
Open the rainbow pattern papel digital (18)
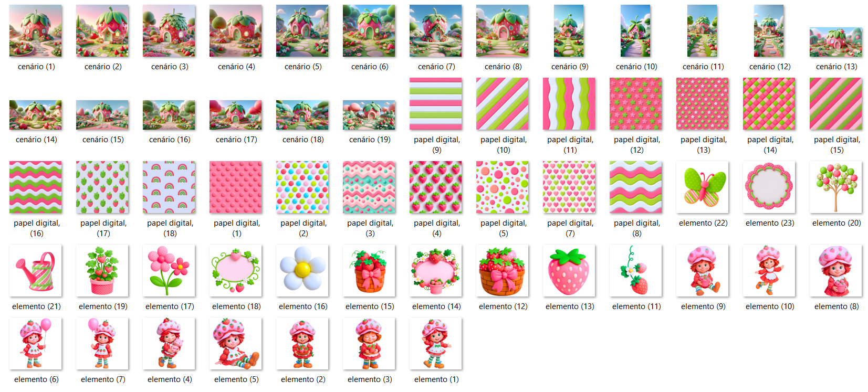pyautogui.click(x=169, y=187)
